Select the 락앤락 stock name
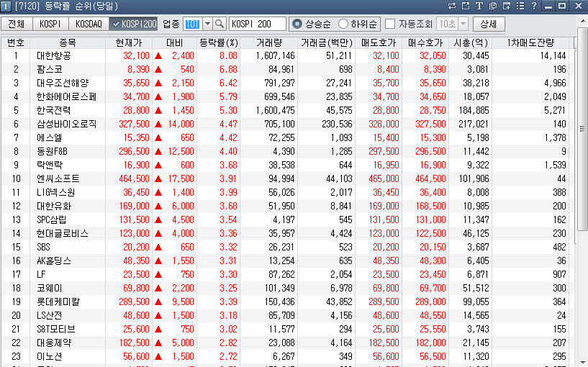The height and width of the screenshot is (367, 588). (50, 165)
